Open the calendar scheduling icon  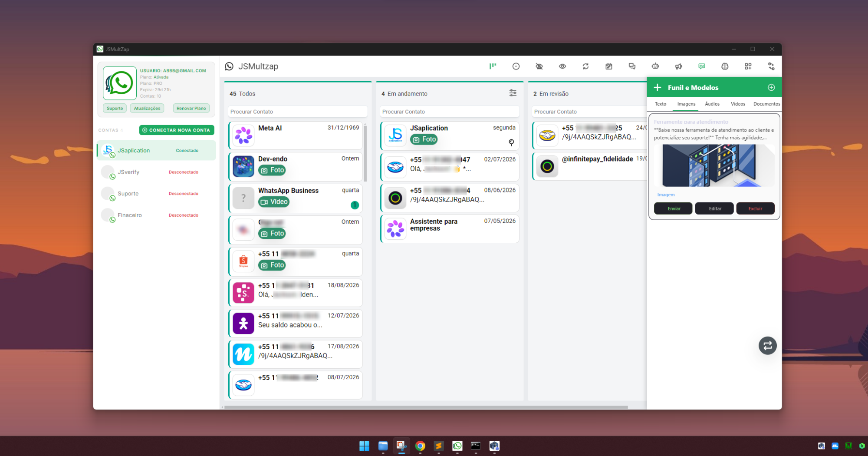609,66
